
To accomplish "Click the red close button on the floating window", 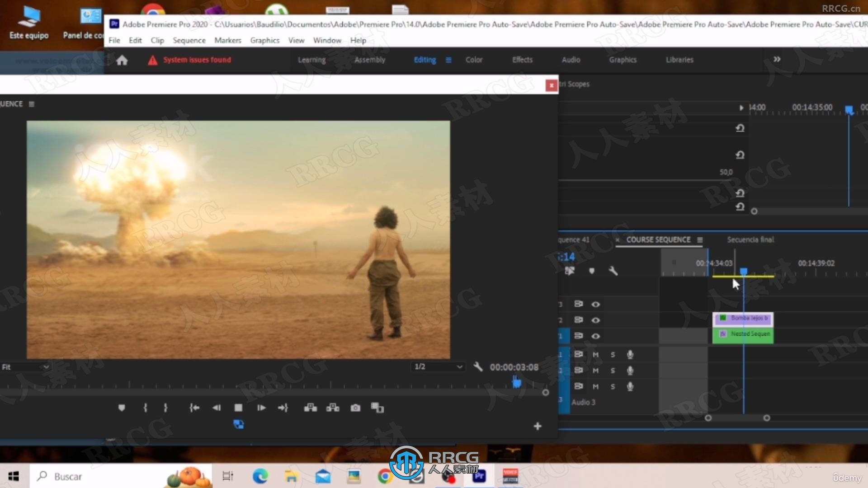I will (551, 85).
